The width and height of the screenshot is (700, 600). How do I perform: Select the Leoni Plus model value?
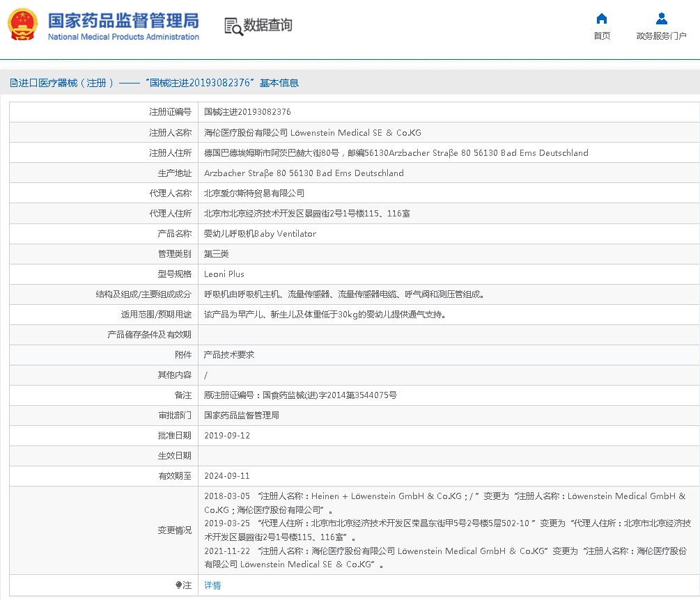224,274
